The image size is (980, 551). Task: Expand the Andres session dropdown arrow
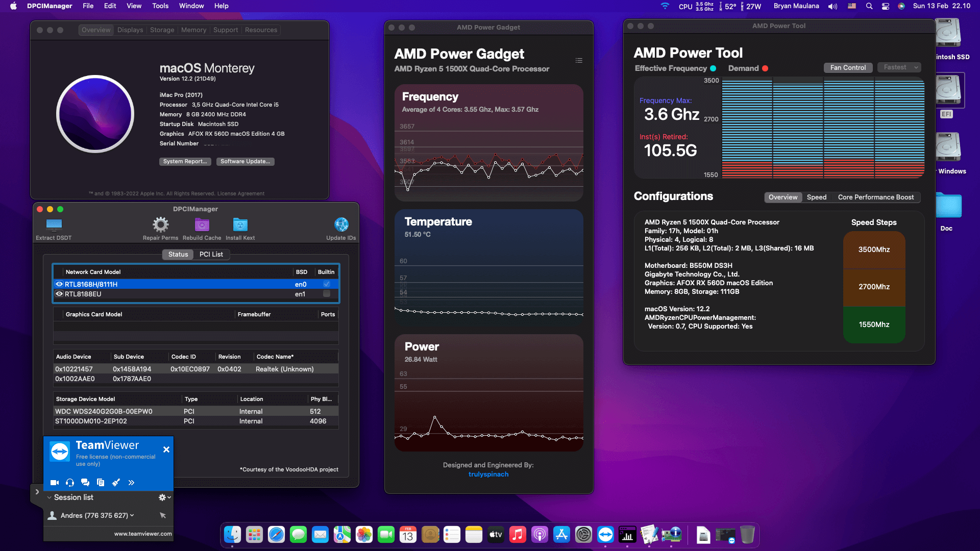pyautogui.click(x=132, y=515)
